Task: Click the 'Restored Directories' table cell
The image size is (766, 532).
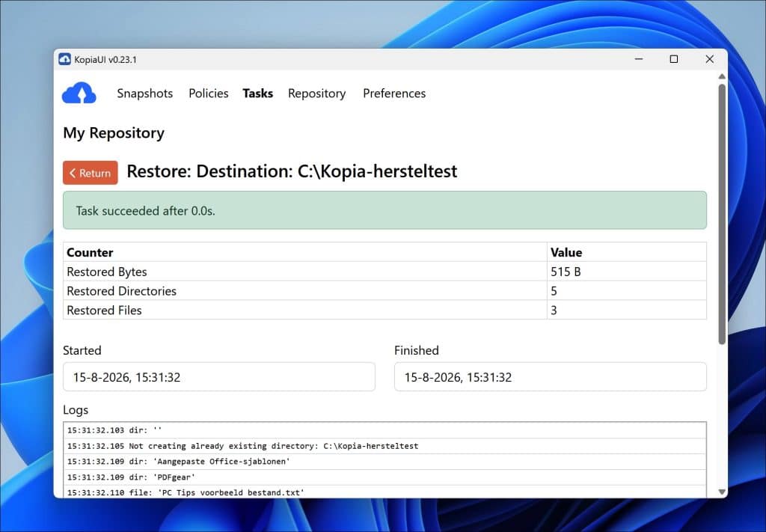Action: [x=305, y=290]
